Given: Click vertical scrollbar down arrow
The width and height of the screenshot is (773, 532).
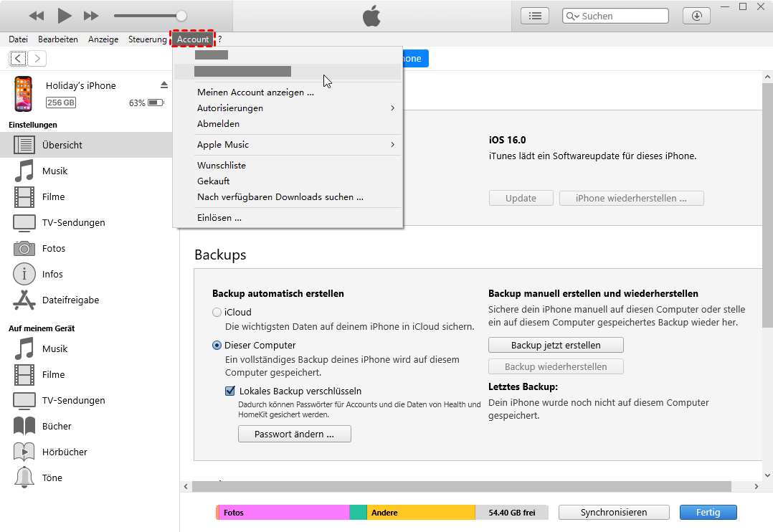Looking at the screenshot, I should pyautogui.click(x=767, y=475).
